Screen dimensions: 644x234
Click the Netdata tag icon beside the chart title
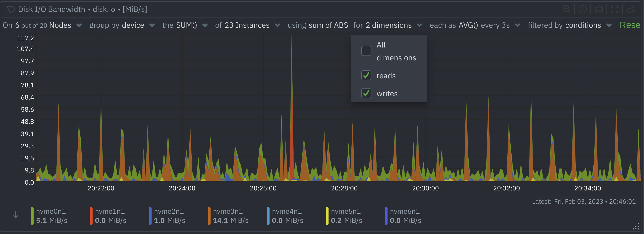(x=11, y=10)
